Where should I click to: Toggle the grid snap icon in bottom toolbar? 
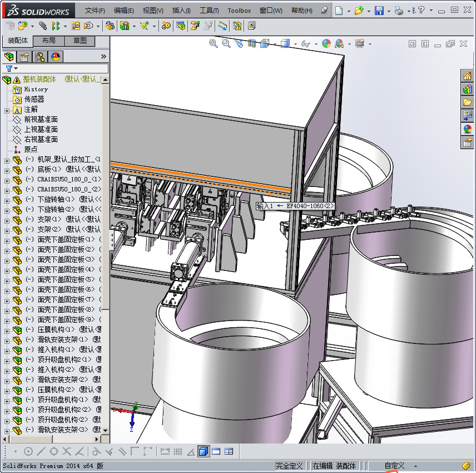[x=178, y=451]
